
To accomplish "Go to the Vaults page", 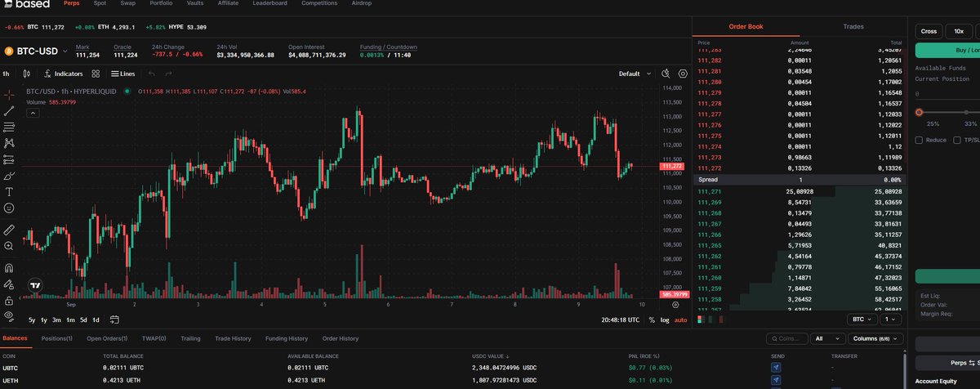I will (x=195, y=3).
